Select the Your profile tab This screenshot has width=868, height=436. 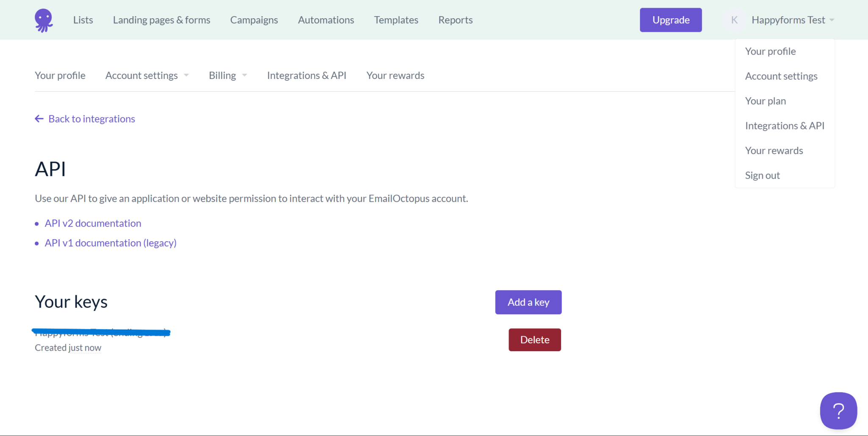coord(60,75)
